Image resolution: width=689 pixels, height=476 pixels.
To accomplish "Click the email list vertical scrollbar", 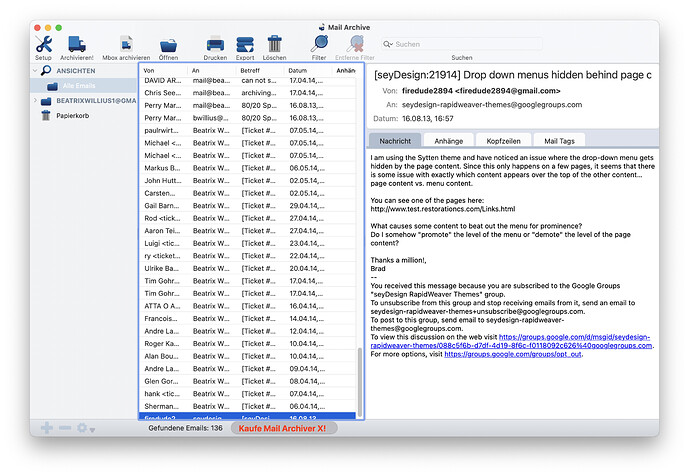I will 359,382.
